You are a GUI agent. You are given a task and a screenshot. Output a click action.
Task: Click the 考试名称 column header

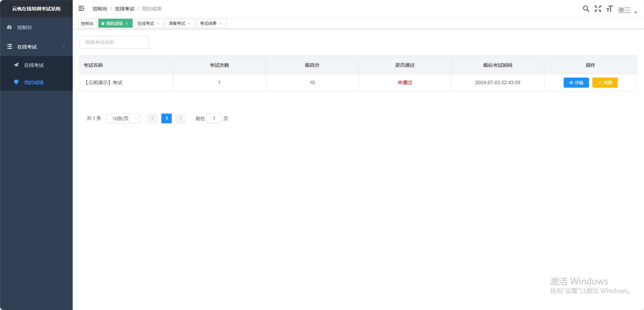coord(126,65)
